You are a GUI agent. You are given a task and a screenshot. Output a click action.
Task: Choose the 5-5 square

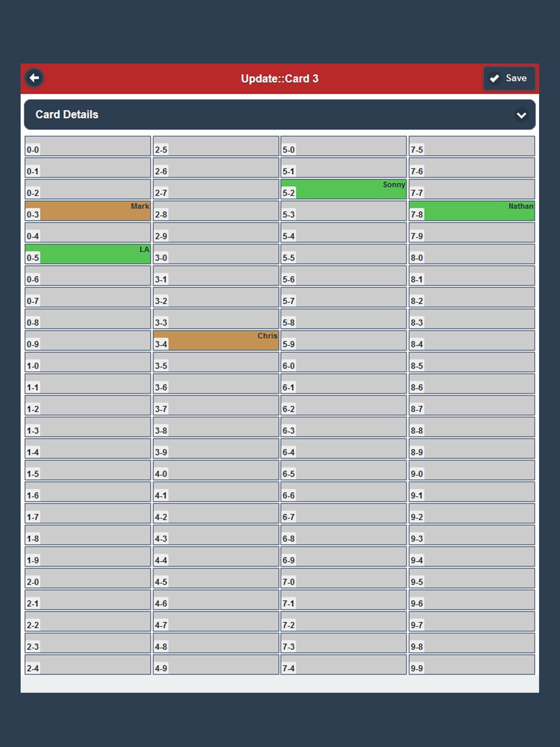[343, 254]
